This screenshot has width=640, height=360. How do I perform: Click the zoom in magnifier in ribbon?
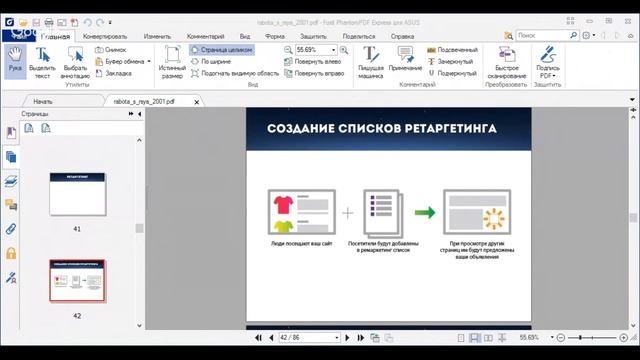coord(344,50)
